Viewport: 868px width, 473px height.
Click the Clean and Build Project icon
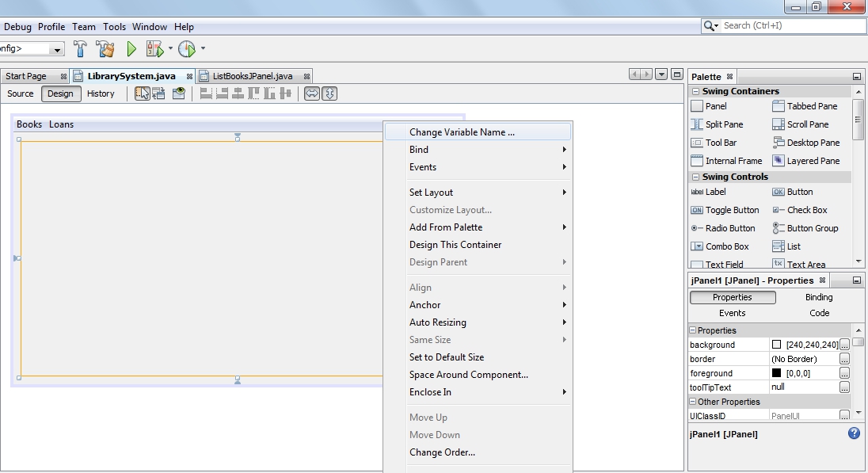(x=105, y=48)
